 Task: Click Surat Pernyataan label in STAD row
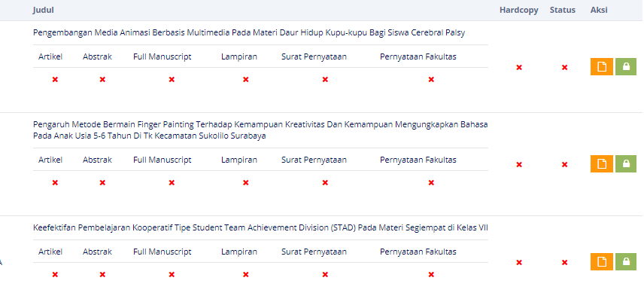point(314,252)
